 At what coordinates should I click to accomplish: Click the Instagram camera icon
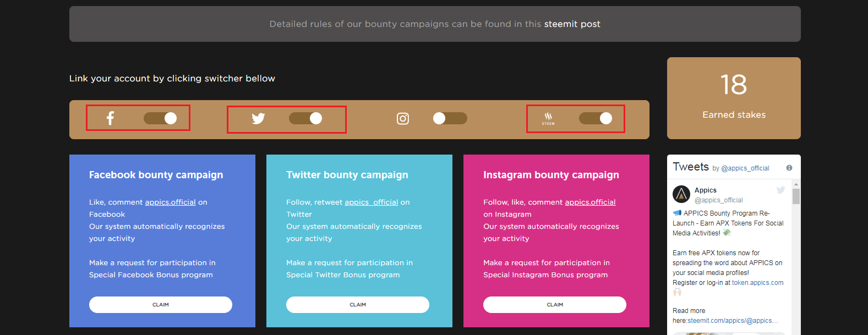click(403, 118)
